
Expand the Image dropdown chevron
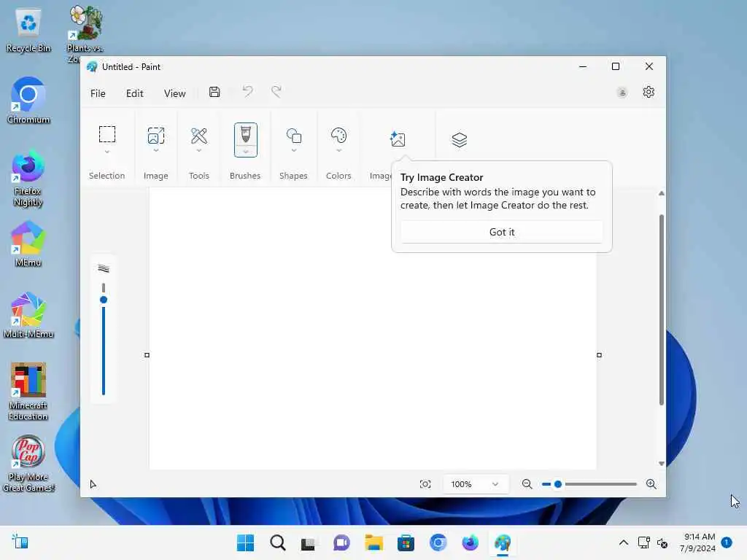coord(156,150)
